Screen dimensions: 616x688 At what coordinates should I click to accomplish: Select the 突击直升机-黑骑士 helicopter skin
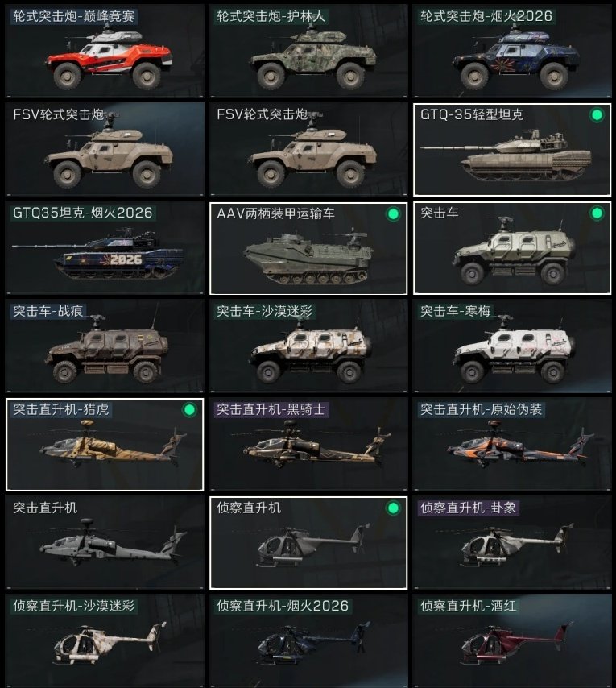coord(308,445)
